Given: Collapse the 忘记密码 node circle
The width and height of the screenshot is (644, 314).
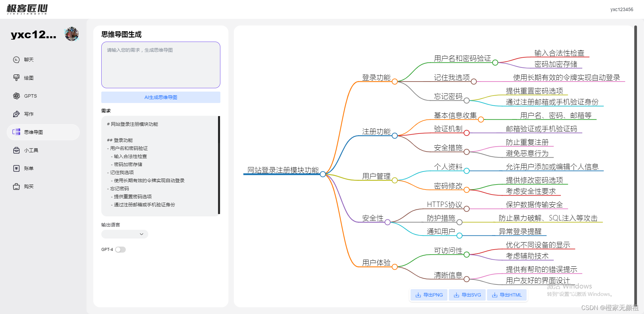Looking at the screenshot, I should tap(467, 100).
